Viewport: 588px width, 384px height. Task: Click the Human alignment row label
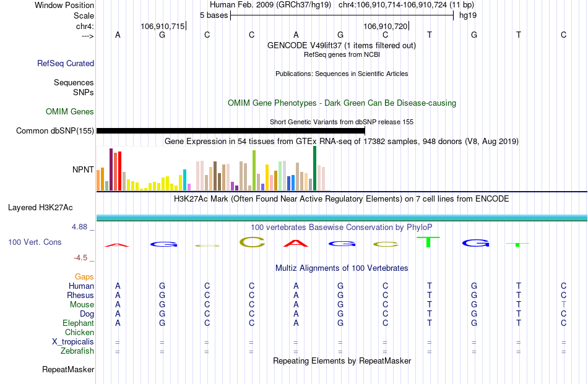tap(81, 286)
